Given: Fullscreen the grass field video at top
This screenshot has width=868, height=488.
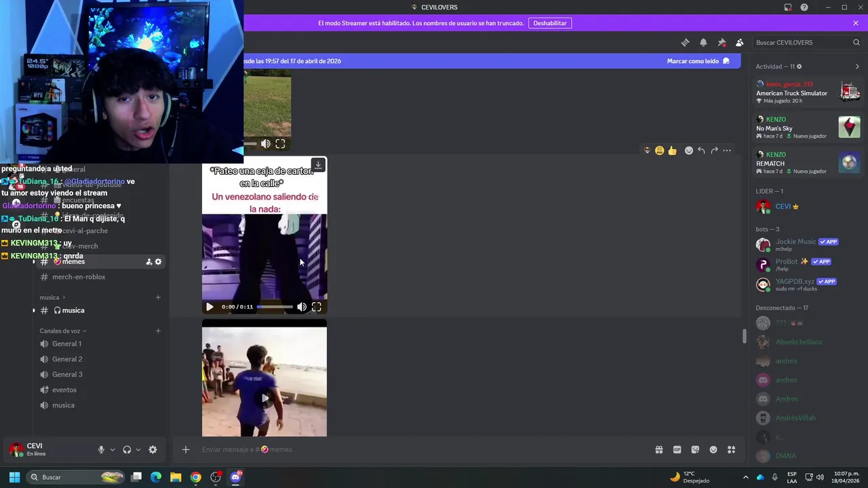Looking at the screenshot, I should coord(280,144).
